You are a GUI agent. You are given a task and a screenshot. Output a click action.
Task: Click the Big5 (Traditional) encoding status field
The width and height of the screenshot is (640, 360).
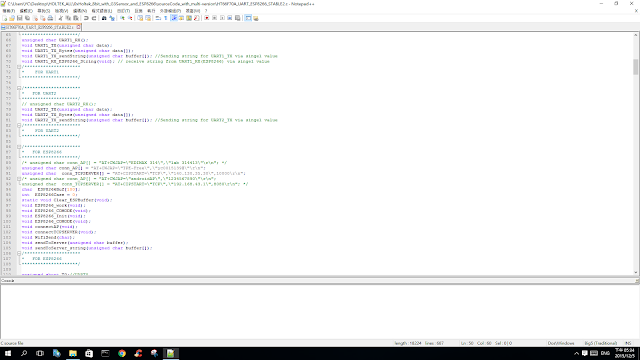tap(600, 343)
